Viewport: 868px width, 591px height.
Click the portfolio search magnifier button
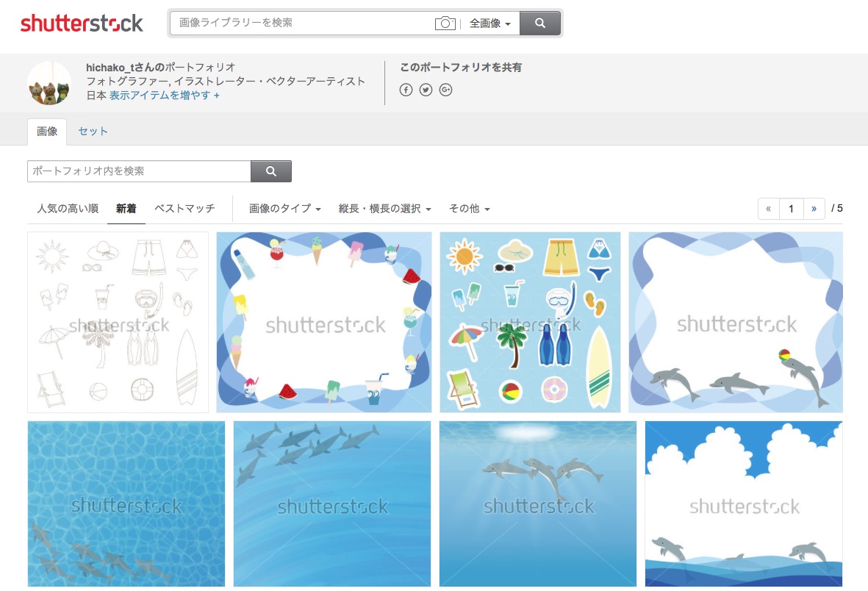[x=271, y=171]
